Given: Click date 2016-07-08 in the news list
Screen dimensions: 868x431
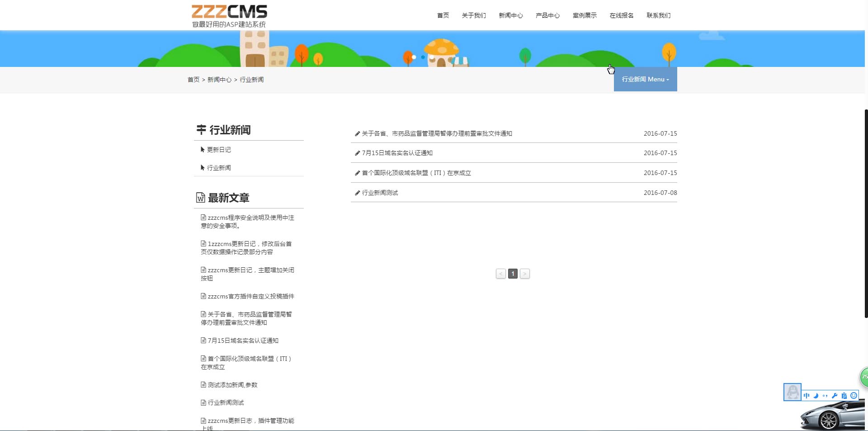Looking at the screenshot, I should click(660, 193).
